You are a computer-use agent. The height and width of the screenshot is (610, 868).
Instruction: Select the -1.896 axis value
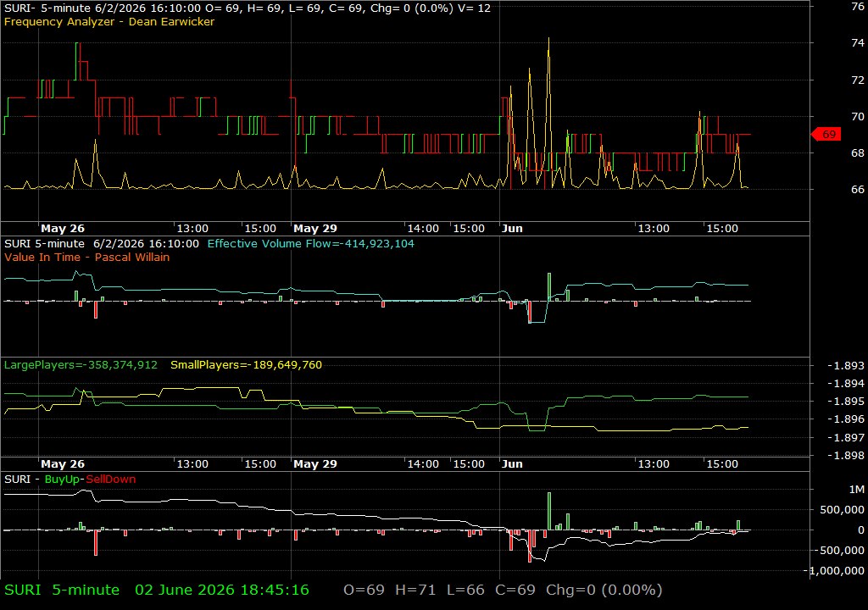coord(845,419)
